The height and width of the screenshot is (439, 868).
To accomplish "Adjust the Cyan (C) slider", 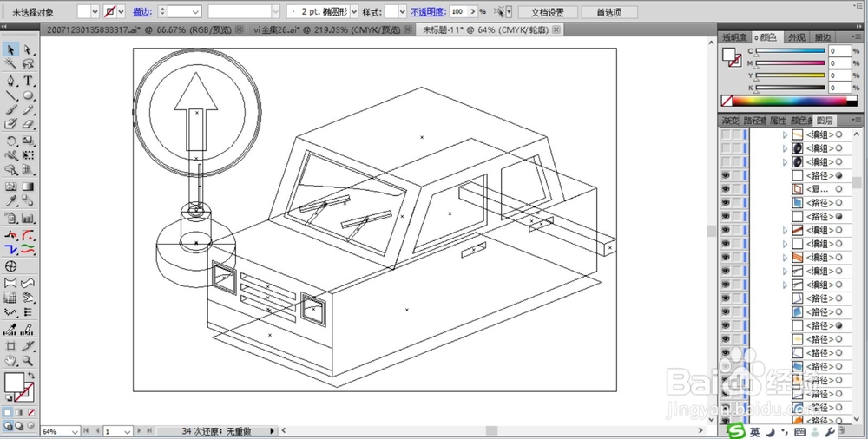I will pyautogui.click(x=790, y=51).
